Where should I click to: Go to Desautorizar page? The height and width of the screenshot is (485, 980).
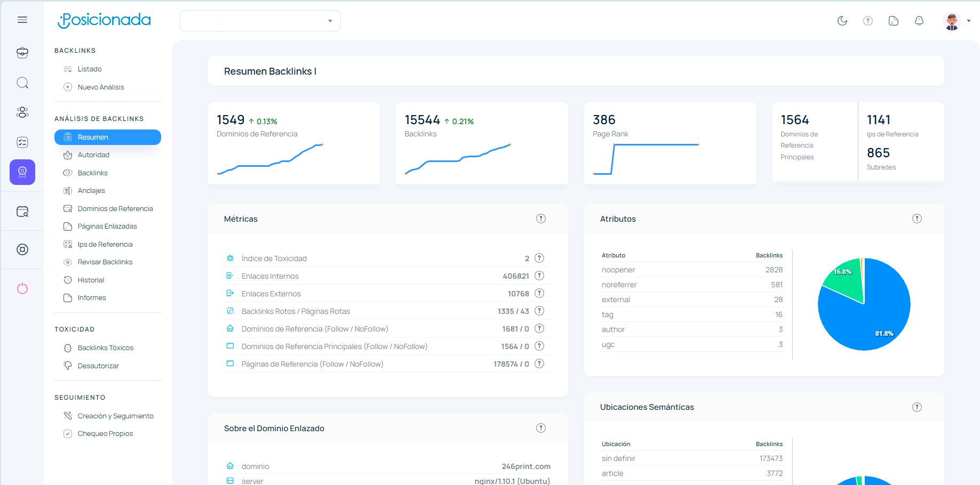tap(98, 366)
